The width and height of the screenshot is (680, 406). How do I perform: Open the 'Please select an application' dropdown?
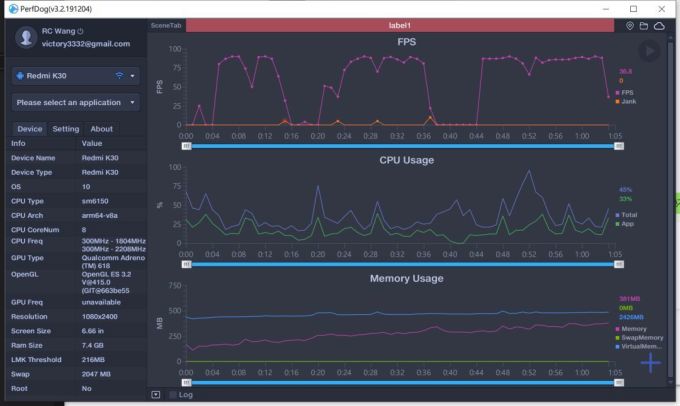coord(76,103)
